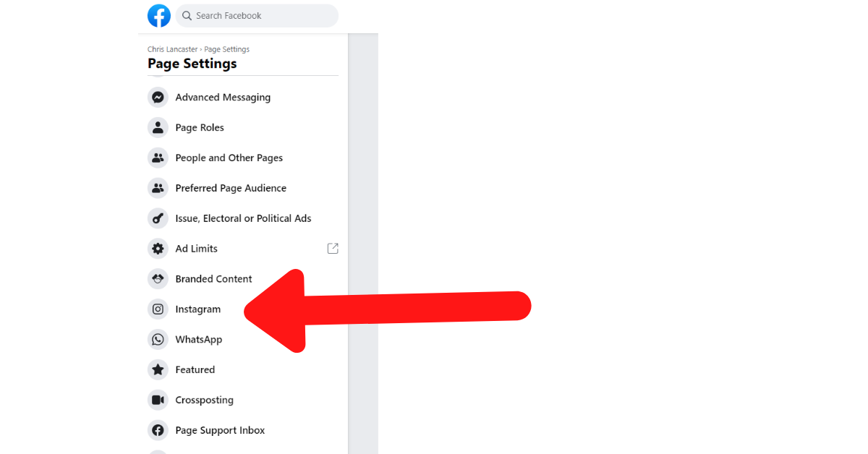
Task: Click the external link icon beside Ad Limits
Action: point(333,249)
